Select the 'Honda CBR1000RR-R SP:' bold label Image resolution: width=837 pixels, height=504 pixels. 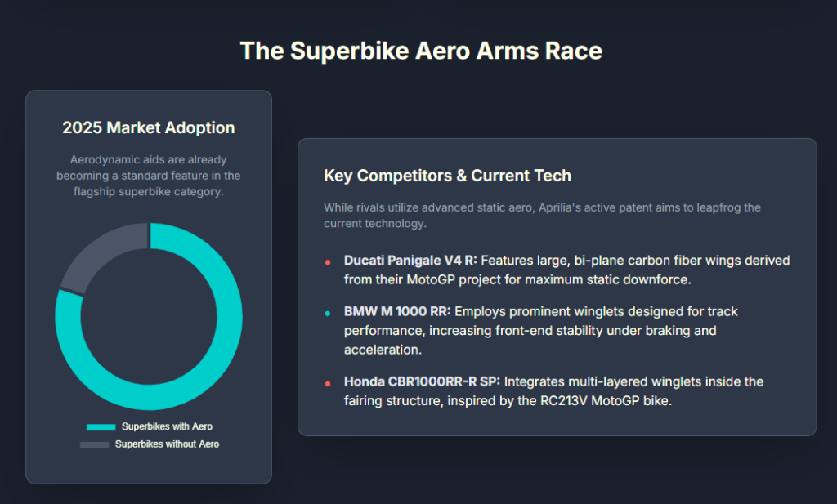pyautogui.click(x=423, y=381)
